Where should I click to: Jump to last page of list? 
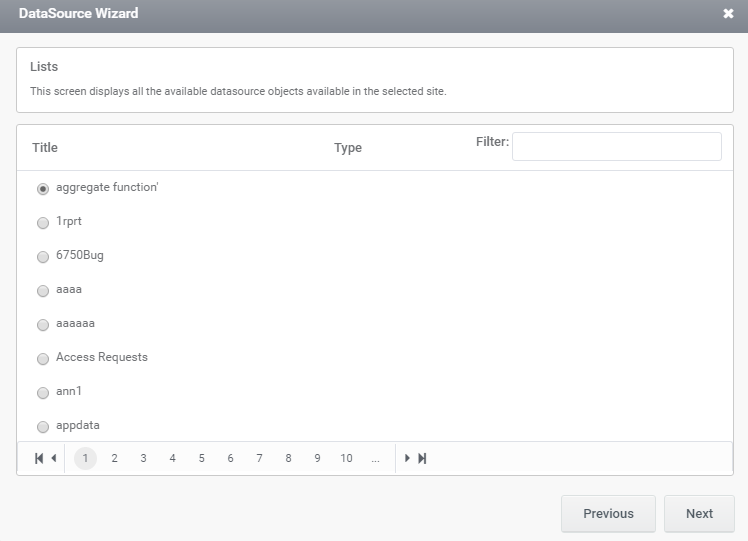point(422,458)
